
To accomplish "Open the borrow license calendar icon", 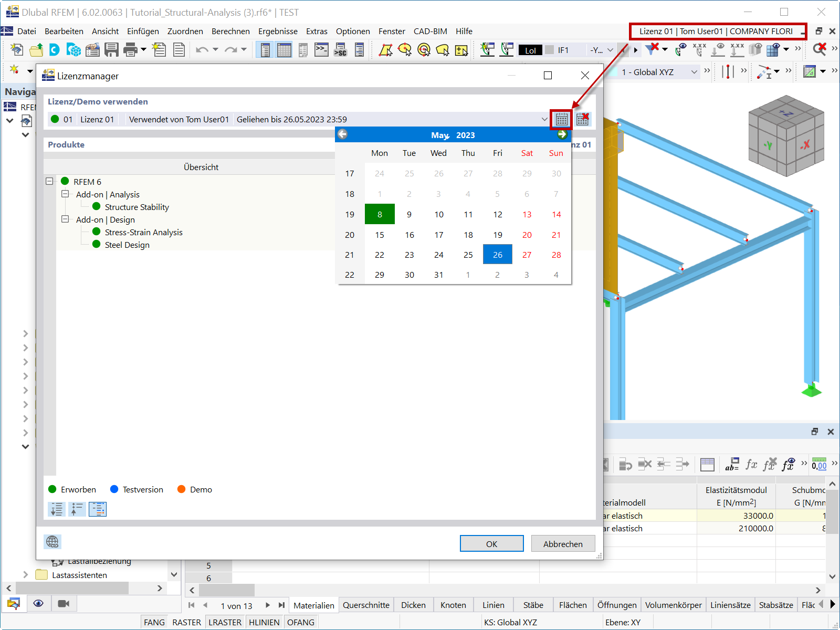I will click(x=561, y=119).
